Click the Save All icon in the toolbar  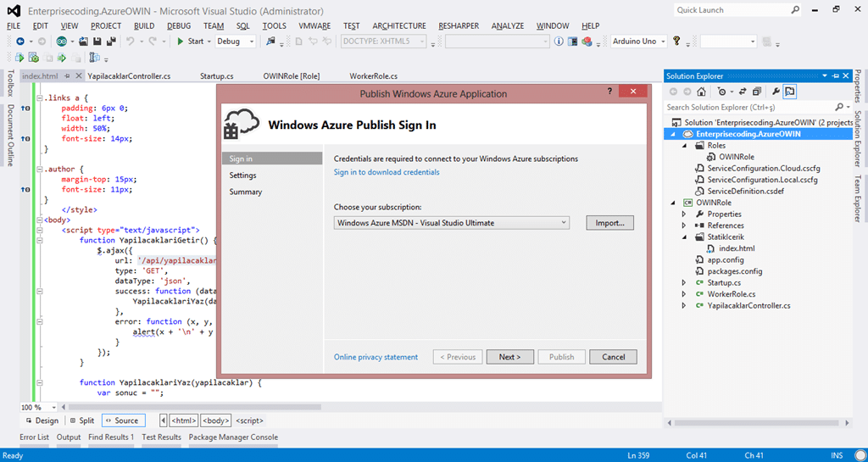[x=111, y=42]
